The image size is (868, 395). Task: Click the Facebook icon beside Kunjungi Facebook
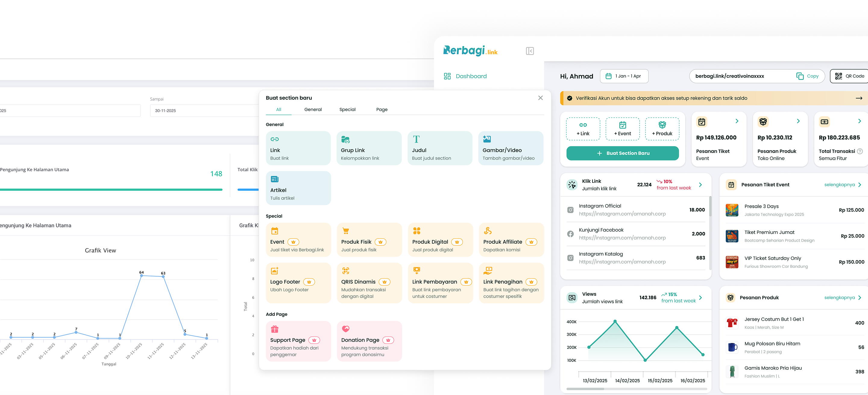[571, 234]
